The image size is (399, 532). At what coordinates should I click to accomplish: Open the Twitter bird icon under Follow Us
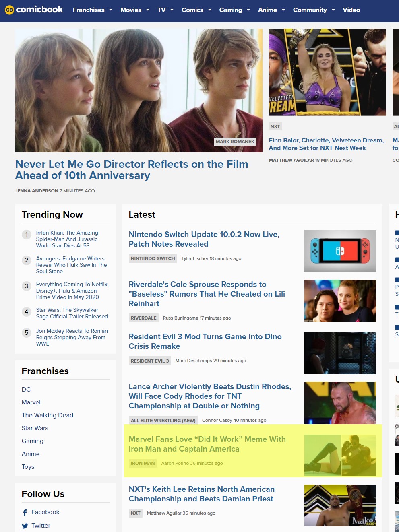[25, 526]
